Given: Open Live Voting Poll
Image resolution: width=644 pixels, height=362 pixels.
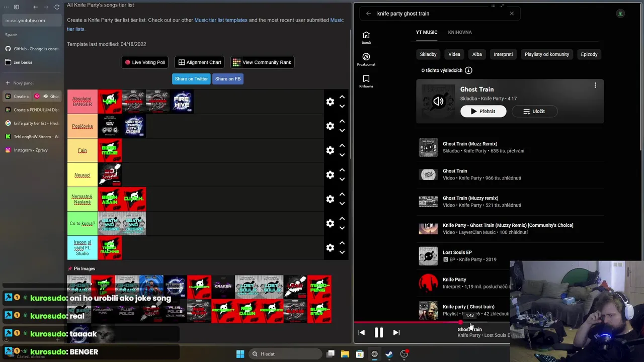Looking at the screenshot, I should [x=145, y=62].
